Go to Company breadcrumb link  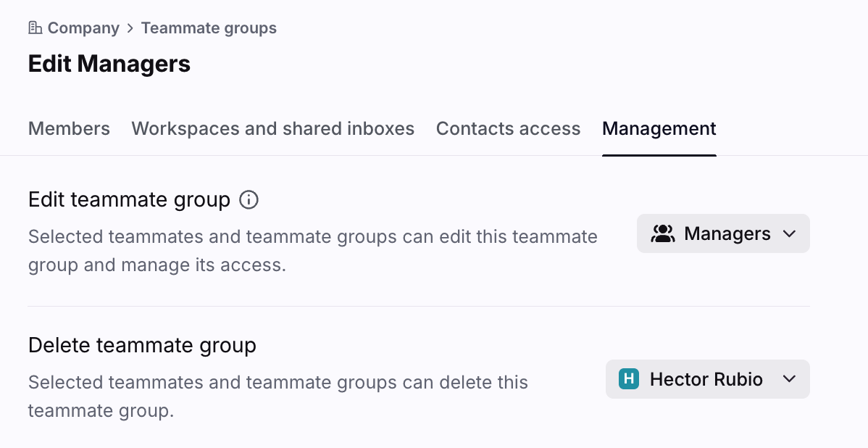point(83,28)
